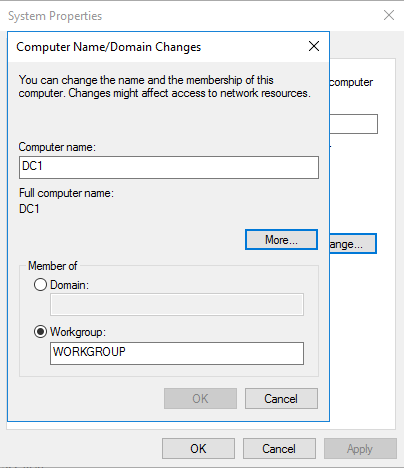Click the greyed Apply button

click(x=360, y=449)
